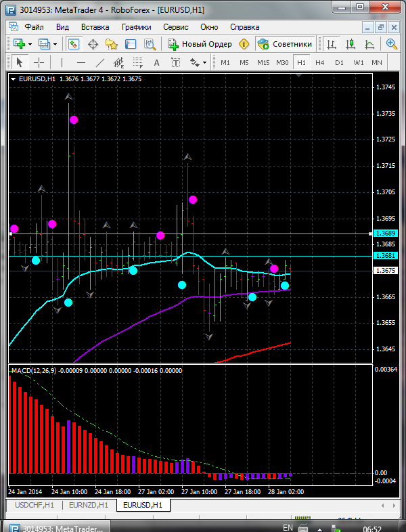406x532 pixels.
Task: Expand the new chart dropdown arrow
Action: [30, 44]
